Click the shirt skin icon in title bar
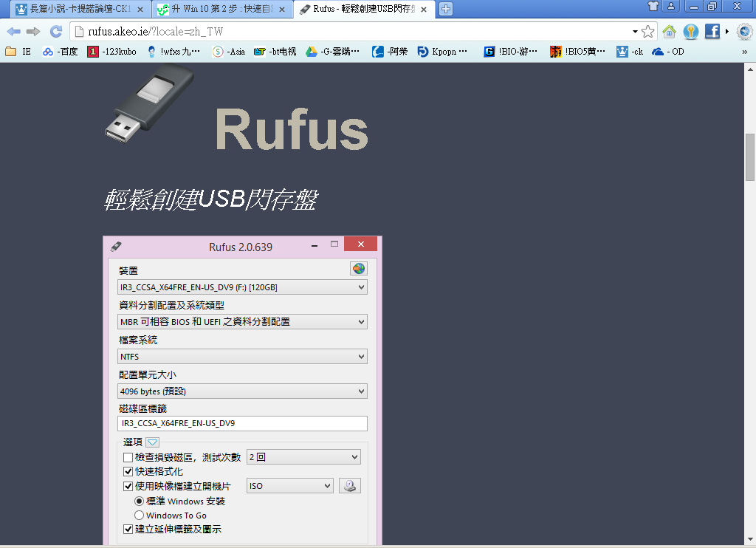 (653, 6)
